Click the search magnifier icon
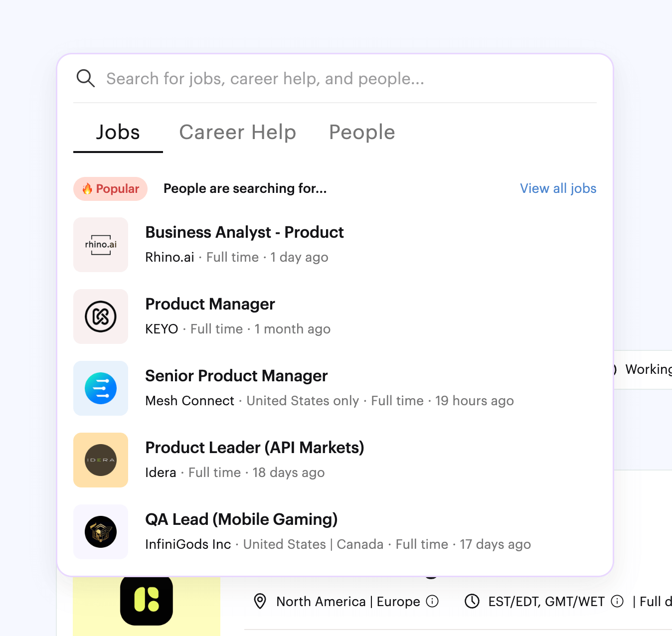The height and width of the screenshot is (636, 672). (85, 78)
